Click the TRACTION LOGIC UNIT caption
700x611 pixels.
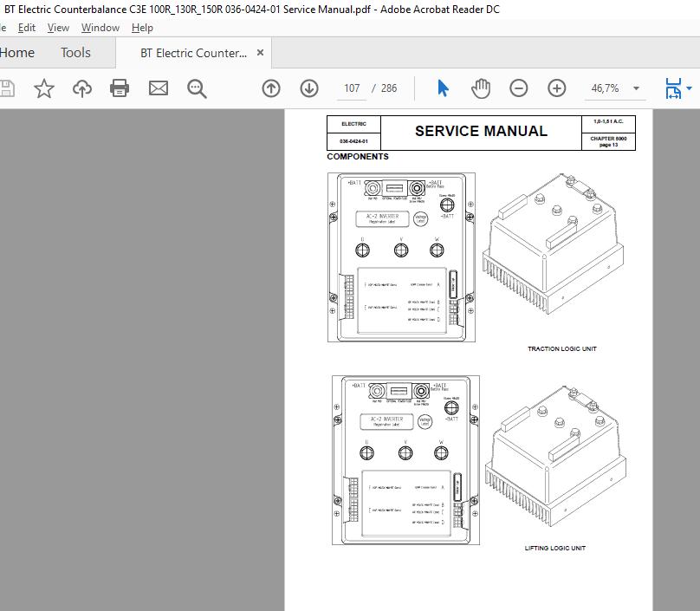pyautogui.click(x=562, y=348)
